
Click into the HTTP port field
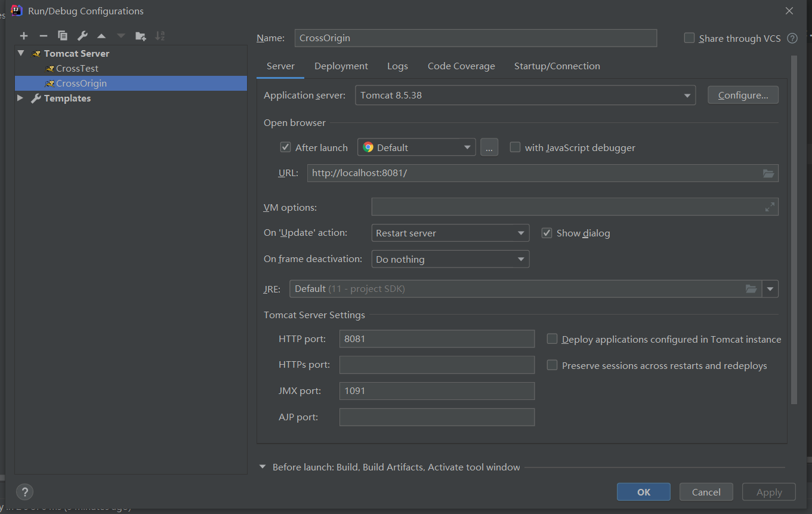tap(437, 338)
